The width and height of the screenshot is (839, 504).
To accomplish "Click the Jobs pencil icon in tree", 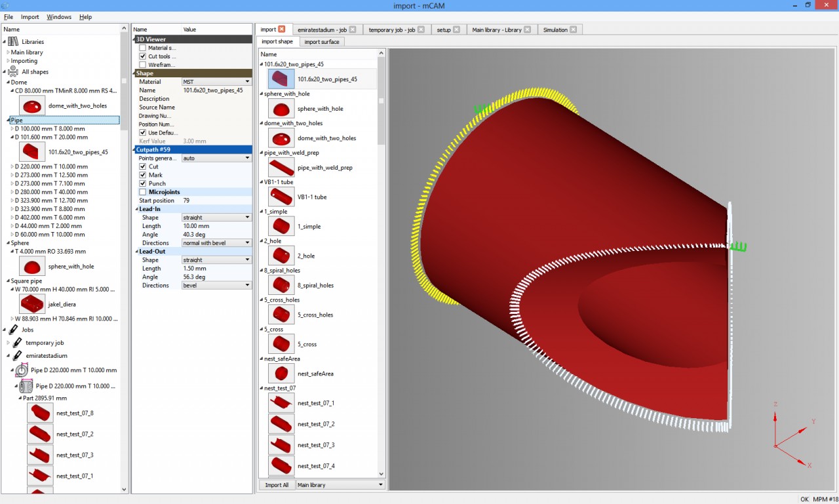I will point(13,330).
